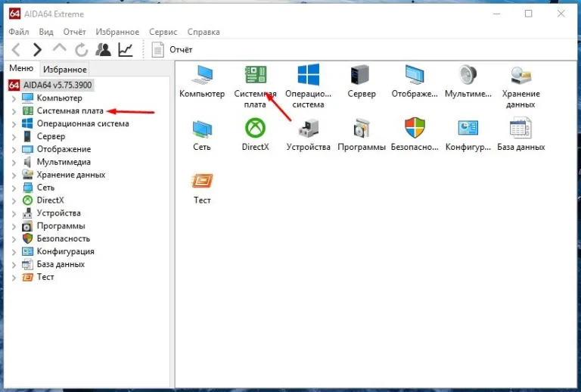Expand the Операционная система tree node
581x392 pixels.
pos(14,124)
